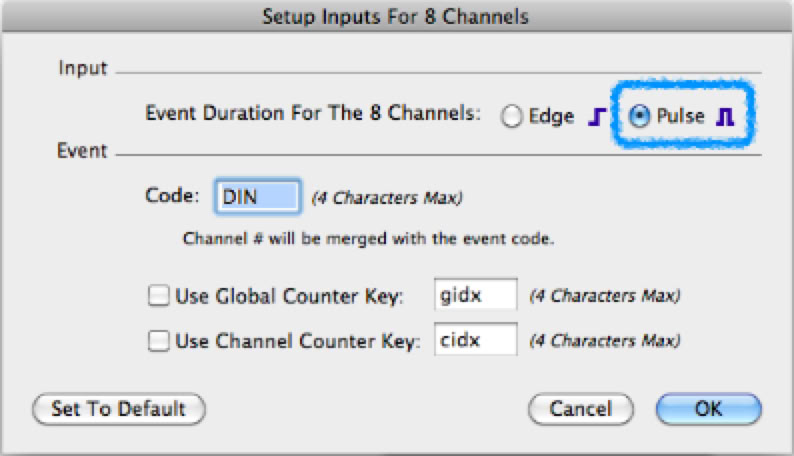Choose the Pulse event duration option
The width and height of the screenshot is (794, 456).
[x=640, y=117]
